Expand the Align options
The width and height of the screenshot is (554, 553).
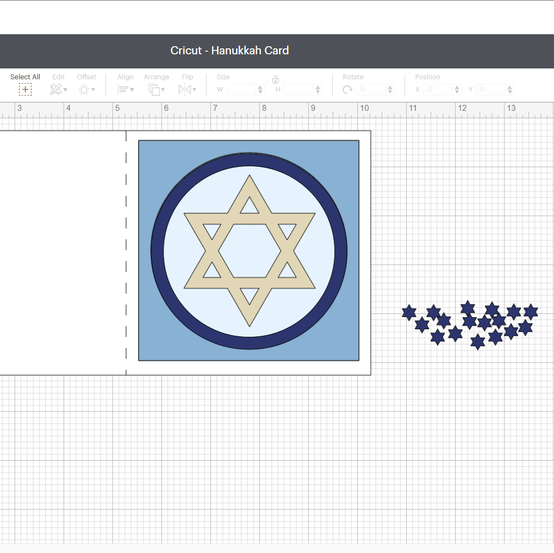click(x=125, y=89)
